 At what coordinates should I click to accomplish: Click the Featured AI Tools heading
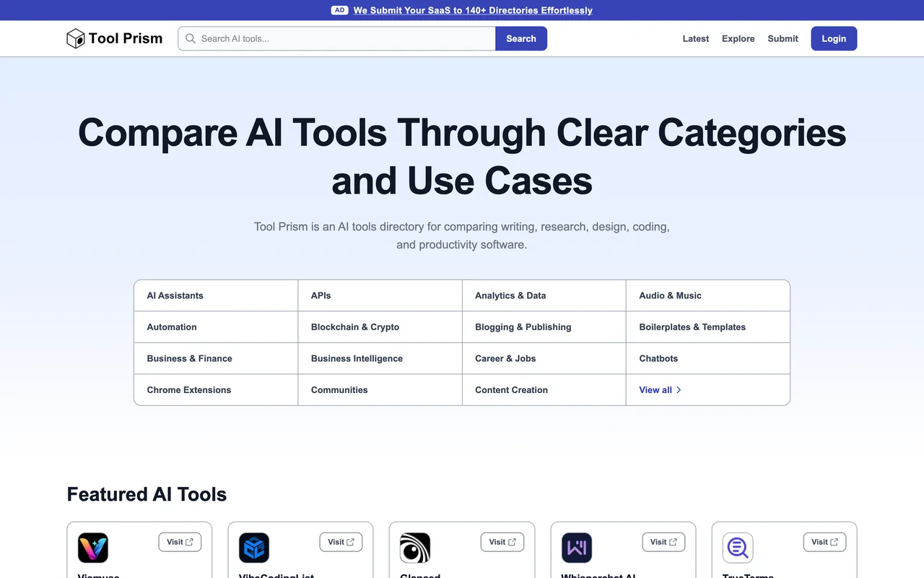pos(147,494)
